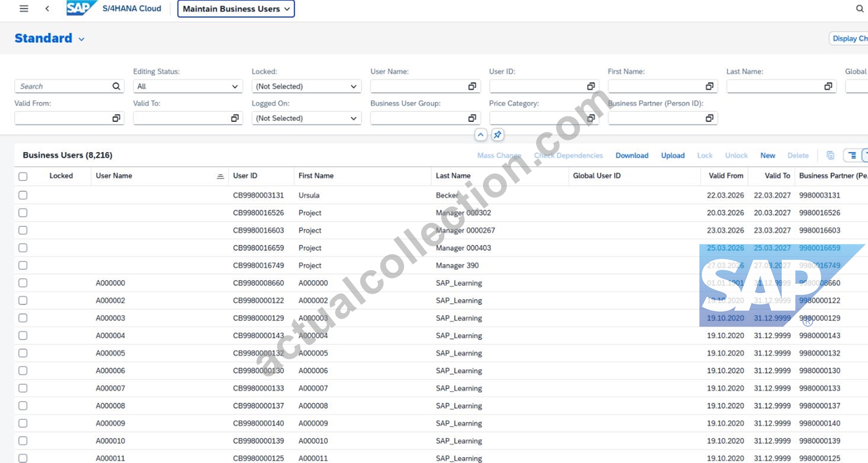Click New to create business user

pyautogui.click(x=768, y=155)
